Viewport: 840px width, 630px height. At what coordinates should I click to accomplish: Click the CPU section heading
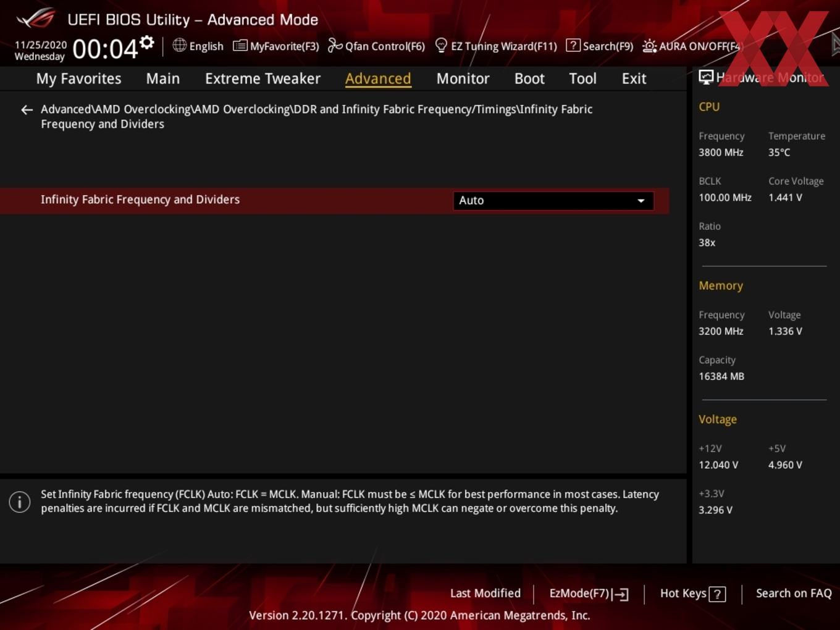[709, 106]
